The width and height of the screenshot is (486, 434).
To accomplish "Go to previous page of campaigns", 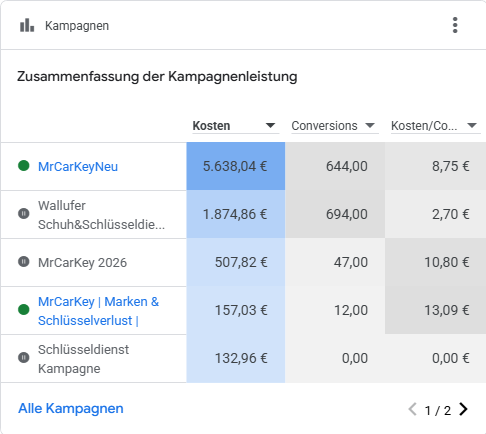I will coord(412,409).
